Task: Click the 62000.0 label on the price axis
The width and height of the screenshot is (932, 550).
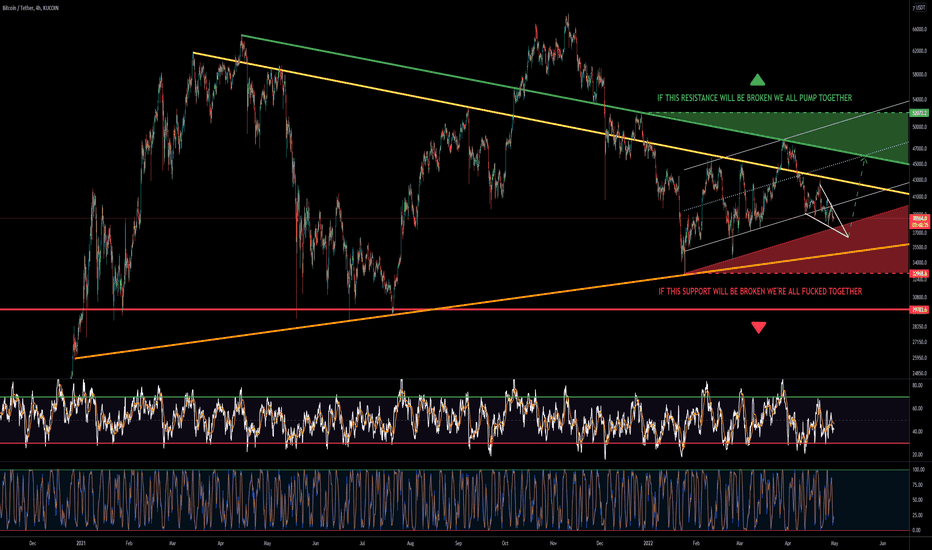Action: point(920,51)
